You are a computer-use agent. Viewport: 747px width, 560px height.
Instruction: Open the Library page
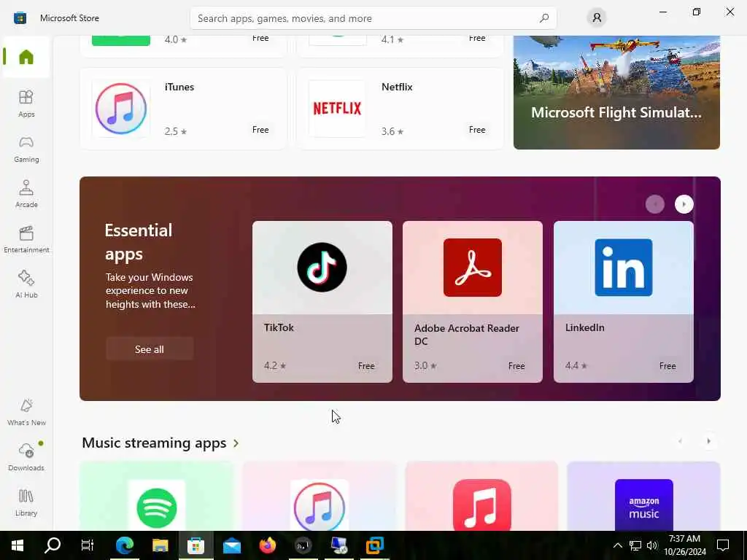(x=26, y=502)
